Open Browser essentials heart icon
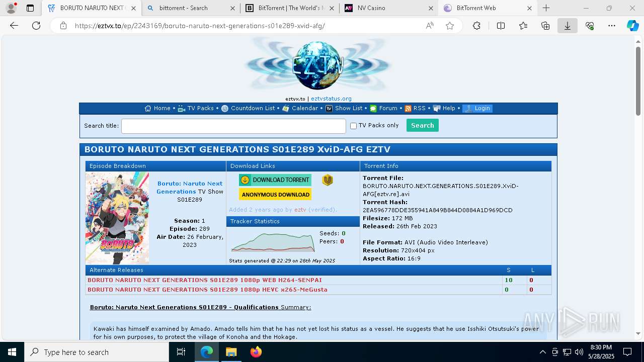Screen dimensions: 644x362 (590, 26)
